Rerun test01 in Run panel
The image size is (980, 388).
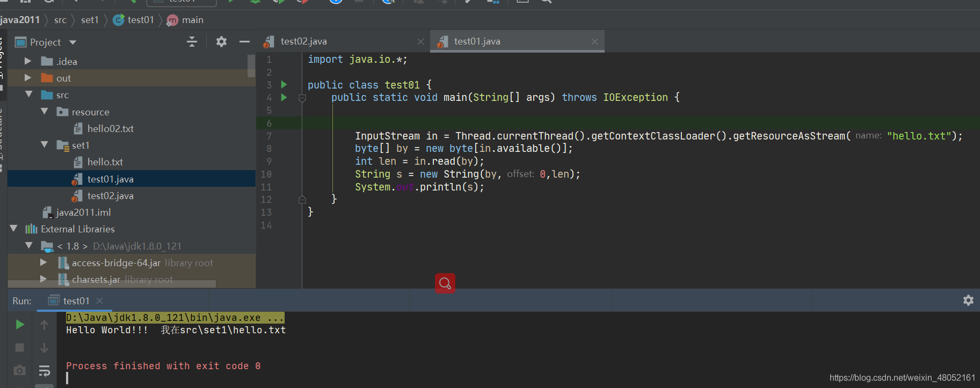pos(19,324)
